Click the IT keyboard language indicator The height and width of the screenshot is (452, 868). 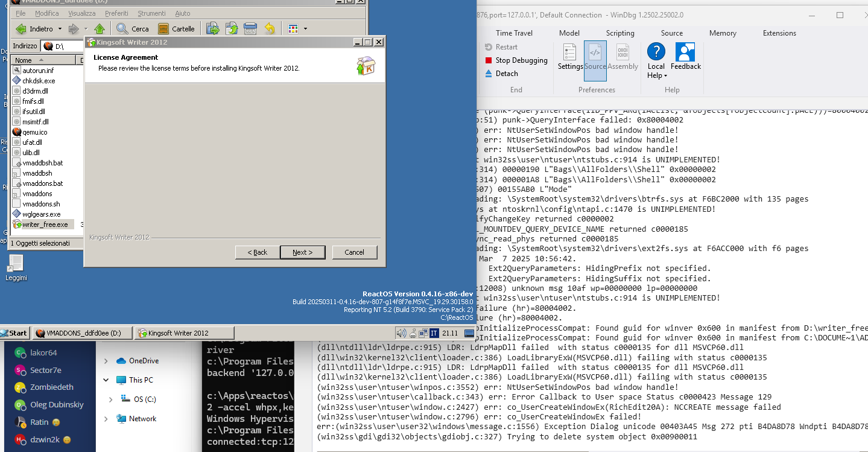[x=433, y=333]
